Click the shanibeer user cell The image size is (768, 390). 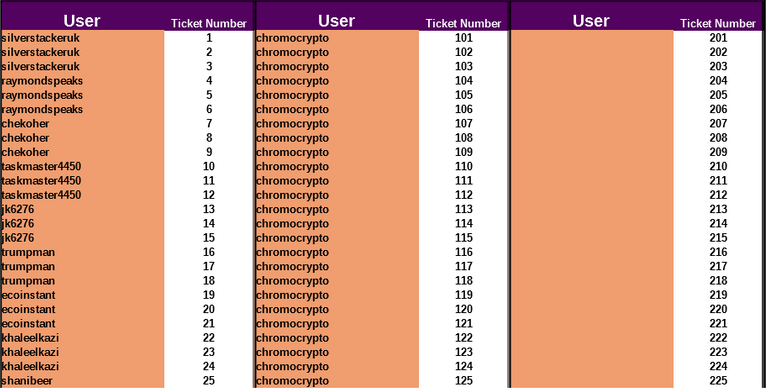point(82,381)
